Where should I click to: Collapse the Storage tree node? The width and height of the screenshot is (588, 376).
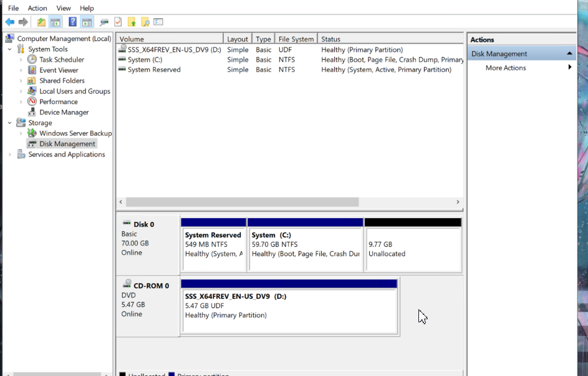(10, 123)
